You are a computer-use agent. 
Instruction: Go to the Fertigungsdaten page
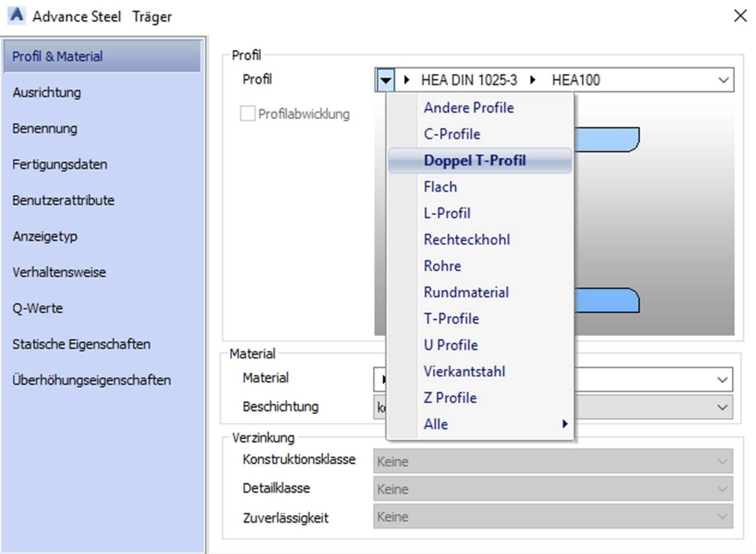pyautogui.click(x=59, y=165)
